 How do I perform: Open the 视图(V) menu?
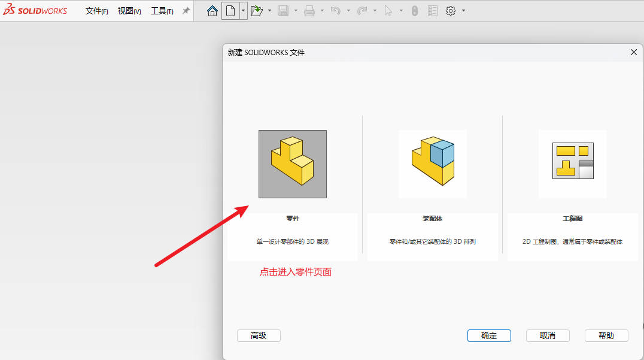[129, 11]
